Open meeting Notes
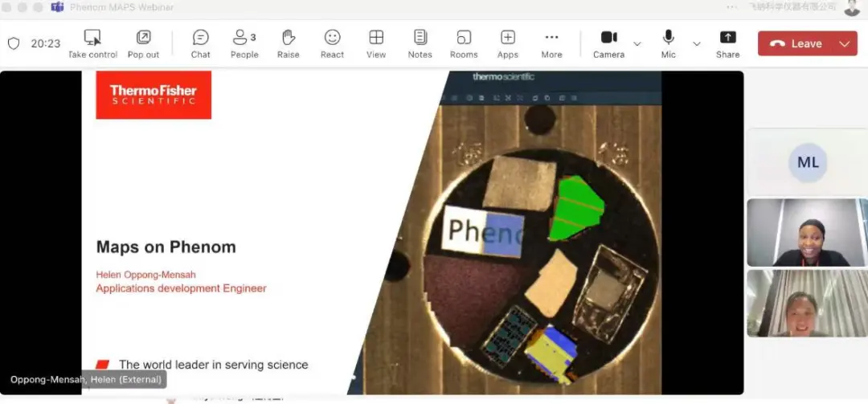Viewport: 868px width, 404px height. [x=420, y=43]
